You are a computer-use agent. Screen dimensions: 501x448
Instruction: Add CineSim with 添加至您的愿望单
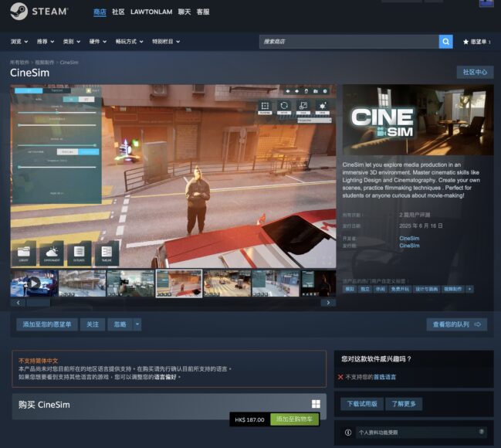point(47,324)
